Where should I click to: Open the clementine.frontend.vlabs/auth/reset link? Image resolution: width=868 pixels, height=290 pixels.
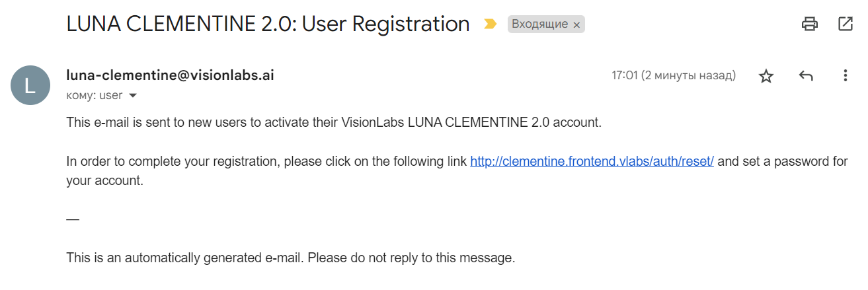[592, 161]
